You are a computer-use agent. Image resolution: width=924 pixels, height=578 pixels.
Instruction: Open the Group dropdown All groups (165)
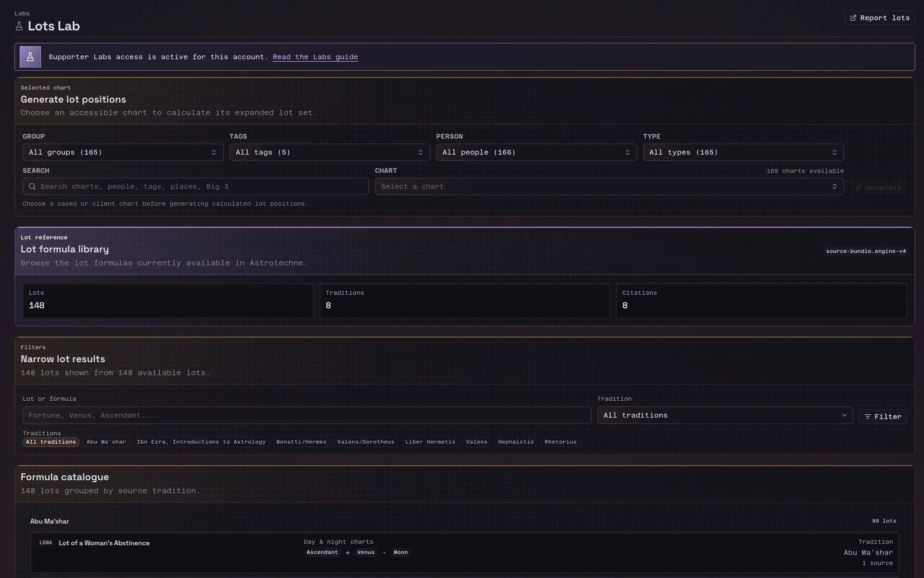(123, 152)
